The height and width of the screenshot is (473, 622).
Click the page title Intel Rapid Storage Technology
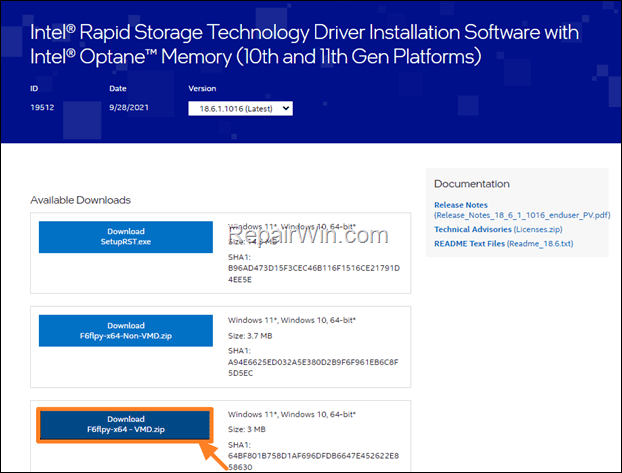tap(304, 44)
